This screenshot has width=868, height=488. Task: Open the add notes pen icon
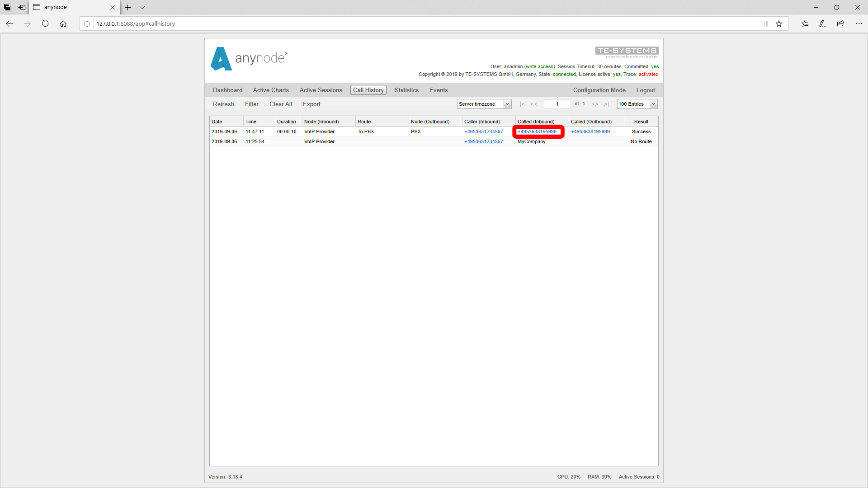(x=823, y=23)
